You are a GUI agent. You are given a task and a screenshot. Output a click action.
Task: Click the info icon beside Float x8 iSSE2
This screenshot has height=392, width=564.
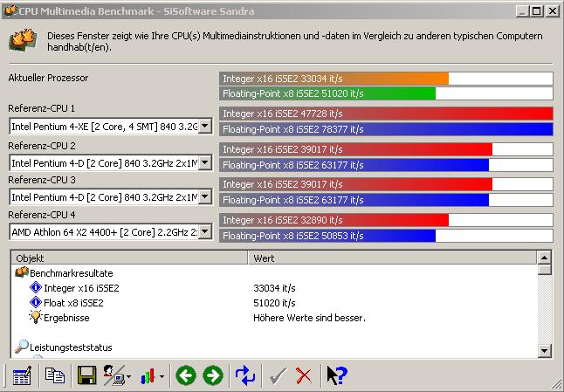pos(36,302)
